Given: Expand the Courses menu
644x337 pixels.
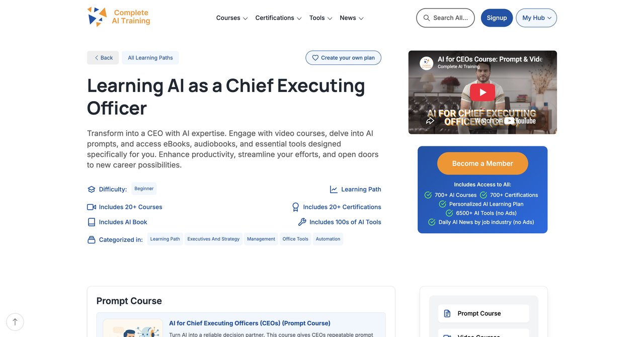Looking at the screenshot, I should click(232, 18).
